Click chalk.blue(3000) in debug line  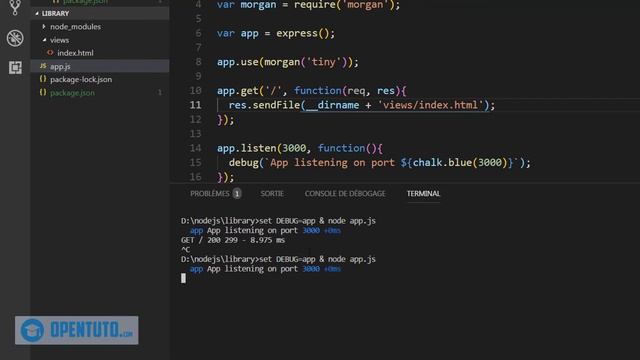(x=460, y=162)
